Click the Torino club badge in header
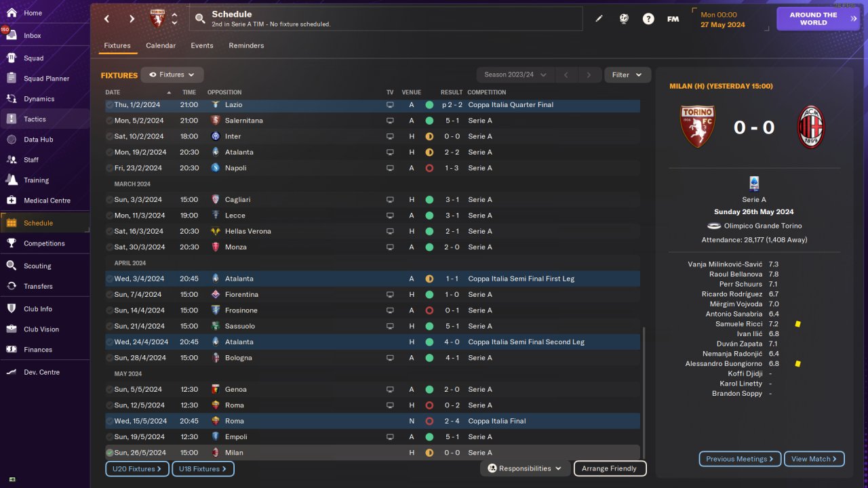The height and width of the screenshot is (488, 868). pyautogui.click(x=157, y=18)
